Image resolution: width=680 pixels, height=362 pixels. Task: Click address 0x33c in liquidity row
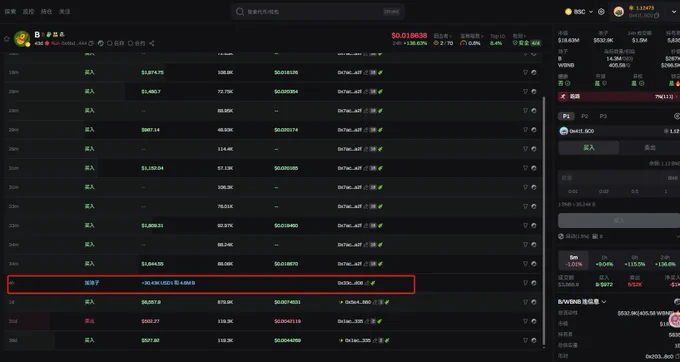pos(350,283)
